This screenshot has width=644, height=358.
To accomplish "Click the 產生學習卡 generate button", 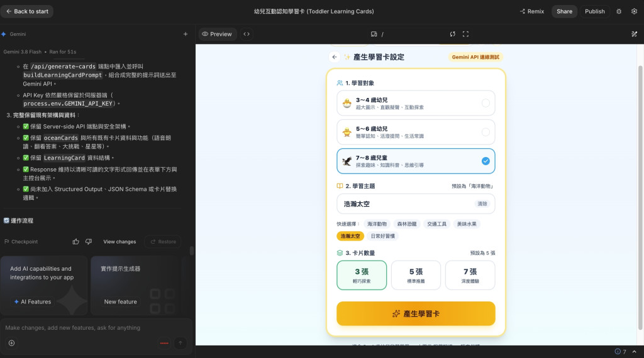I will coord(416,313).
